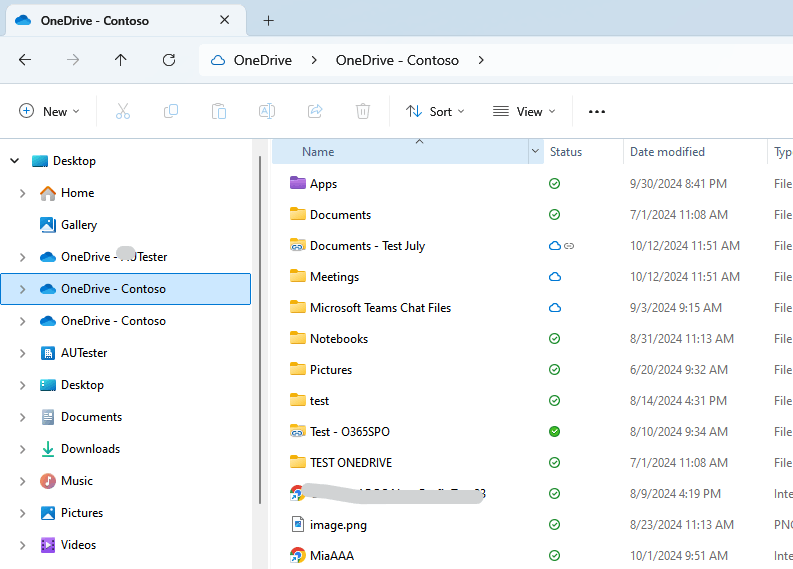Expand the Downloads tree node

pos(22,449)
